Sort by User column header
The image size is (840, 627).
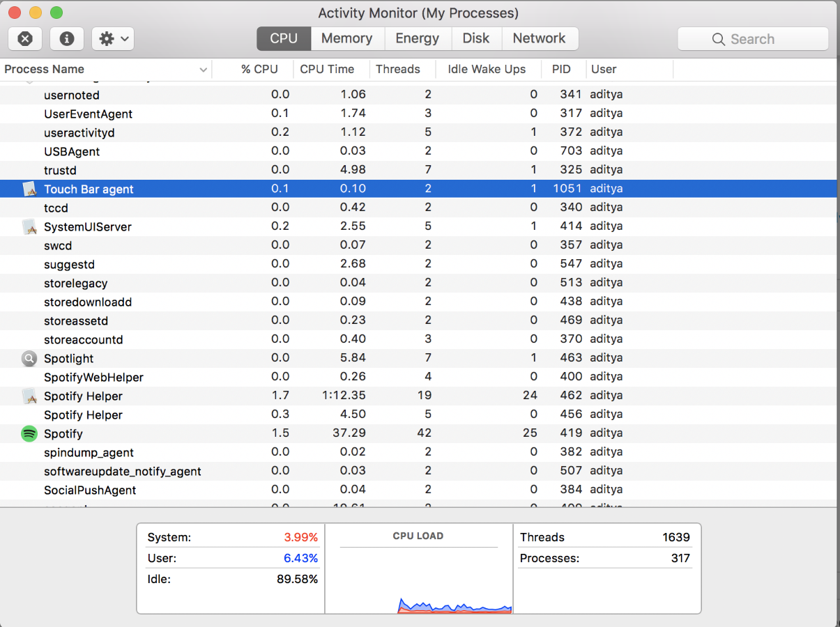(604, 69)
